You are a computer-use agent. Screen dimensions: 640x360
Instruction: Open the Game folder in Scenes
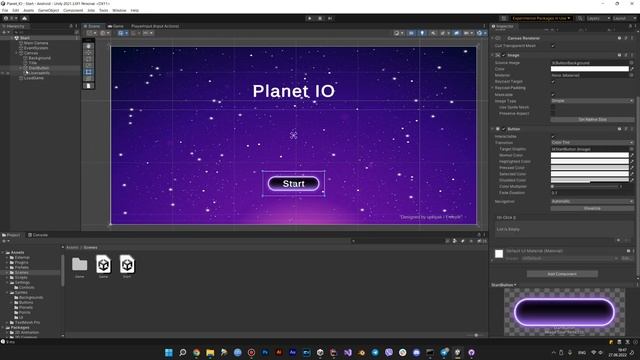[80, 264]
